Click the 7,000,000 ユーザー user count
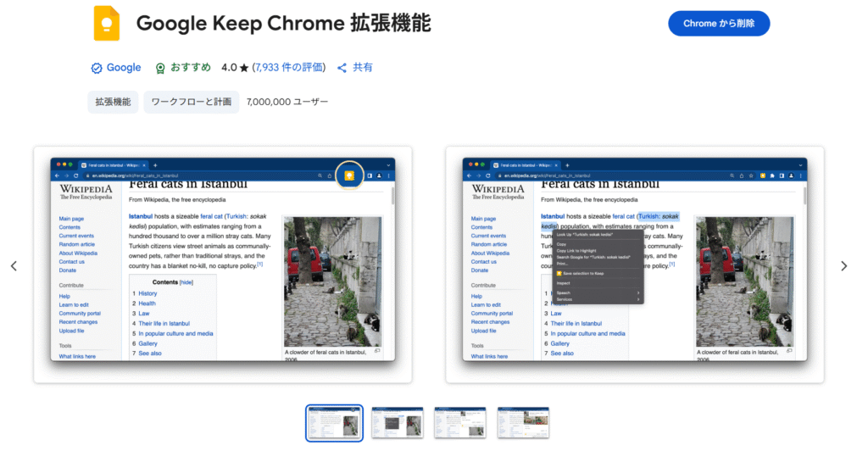The height and width of the screenshot is (451, 868). pyautogui.click(x=287, y=103)
